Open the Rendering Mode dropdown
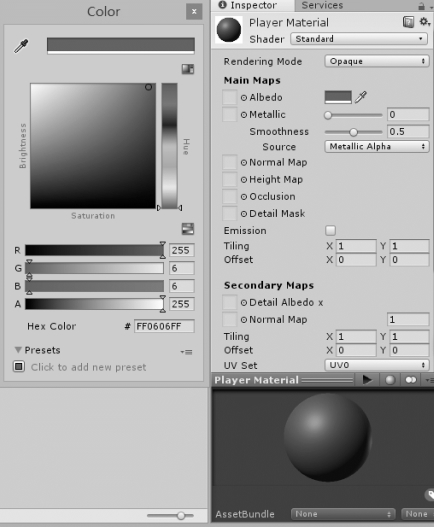This screenshot has height=527, width=434. tap(377, 61)
